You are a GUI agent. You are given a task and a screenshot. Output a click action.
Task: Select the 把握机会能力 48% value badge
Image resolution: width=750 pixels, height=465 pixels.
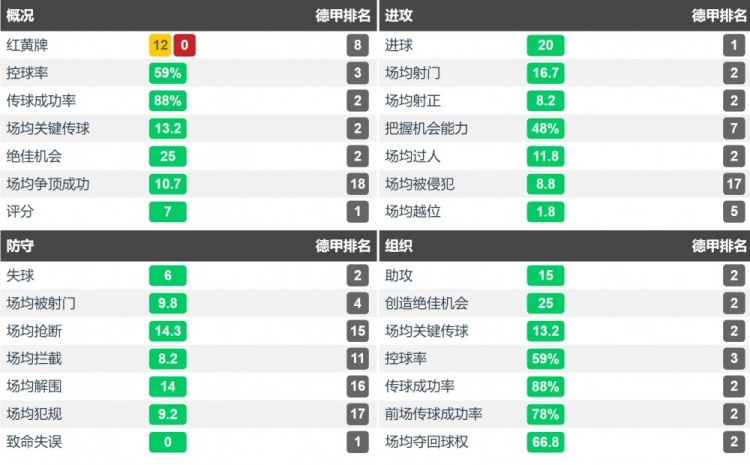coord(545,128)
